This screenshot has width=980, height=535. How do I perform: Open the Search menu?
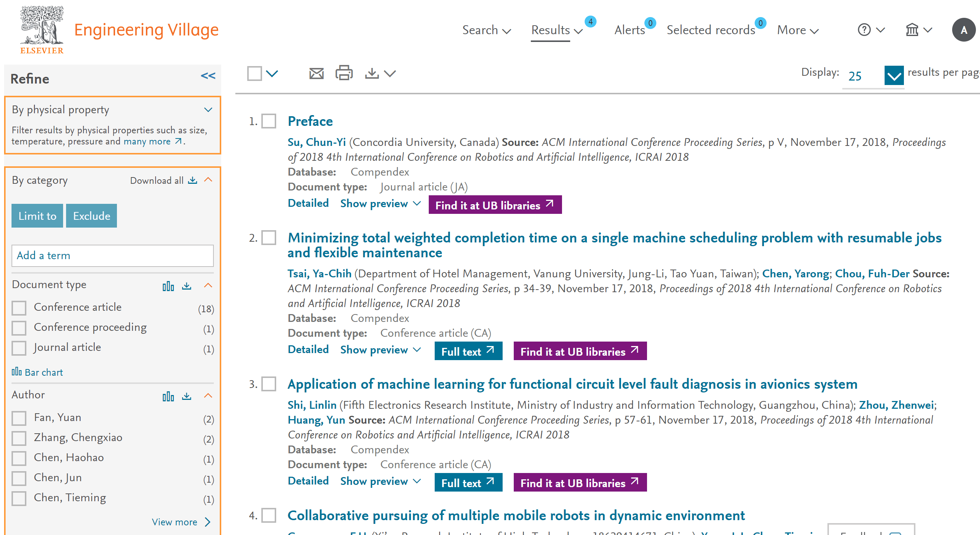tap(486, 30)
